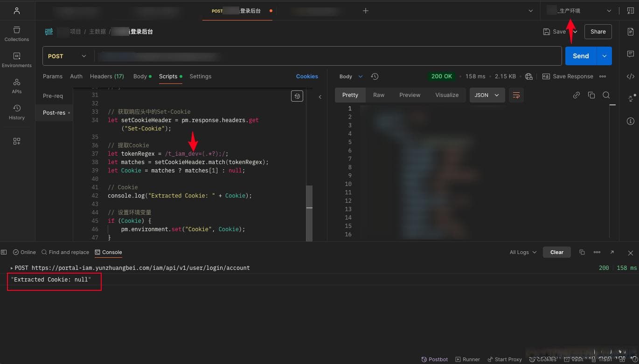Open the code snippet icon
639x364 pixels.
coord(631,76)
